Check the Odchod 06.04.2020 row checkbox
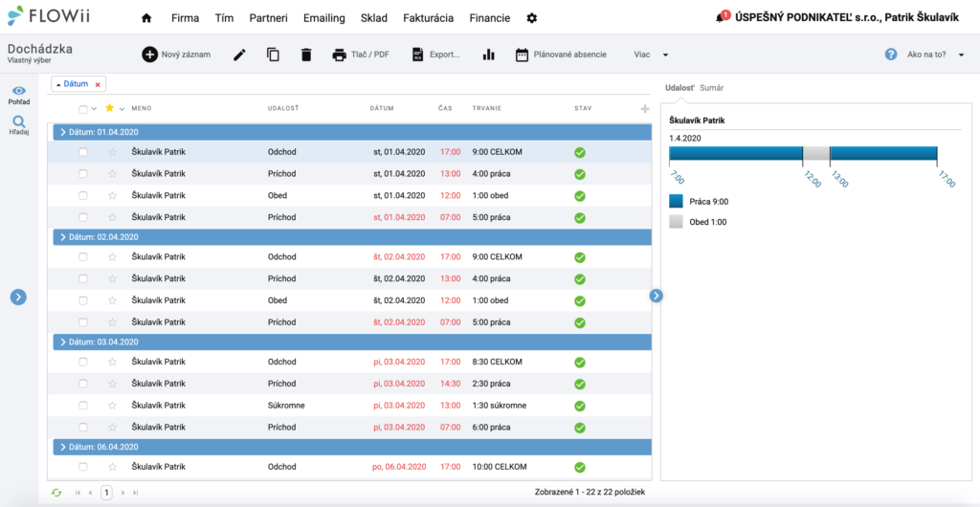The width and height of the screenshot is (980, 507). click(83, 467)
